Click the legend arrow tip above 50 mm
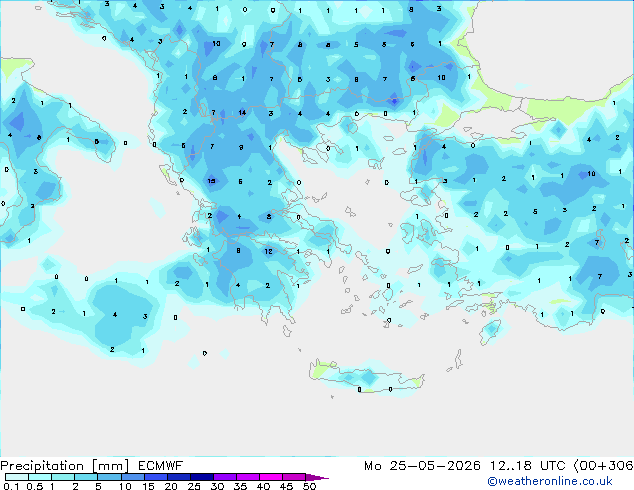The image size is (634, 490). [317, 477]
